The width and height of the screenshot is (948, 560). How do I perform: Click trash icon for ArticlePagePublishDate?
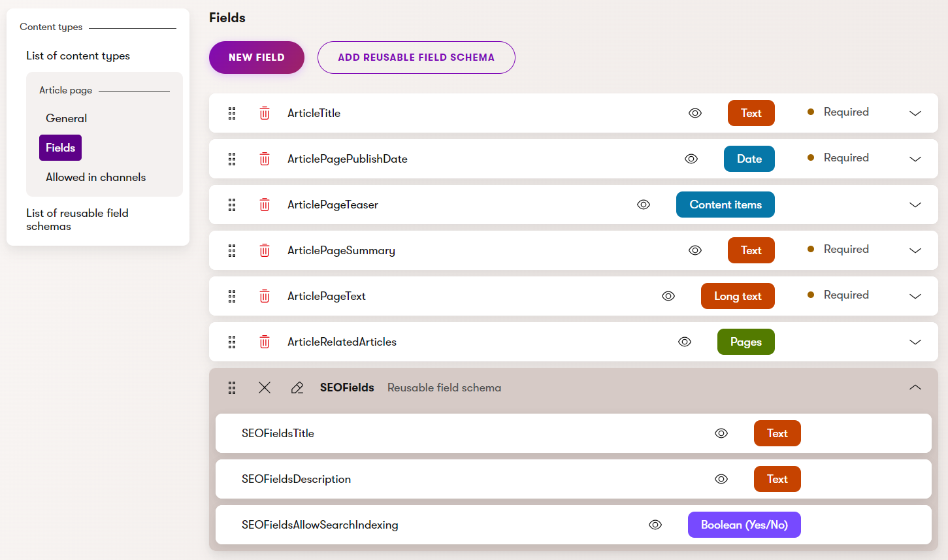[x=265, y=159]
